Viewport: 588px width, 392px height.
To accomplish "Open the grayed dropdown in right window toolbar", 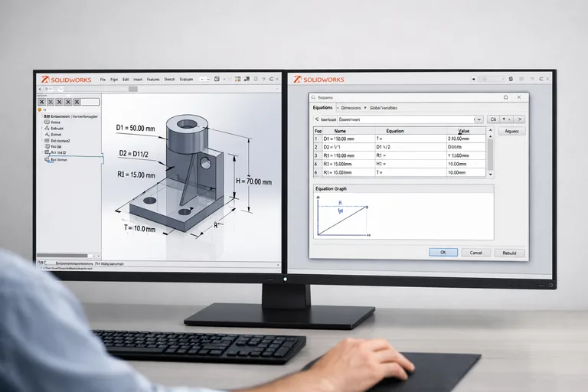I will click(492, 79).
